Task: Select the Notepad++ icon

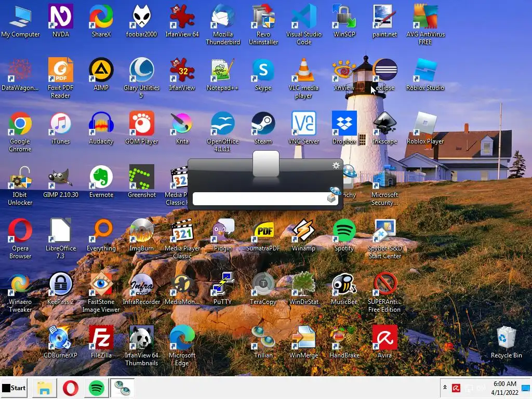Action: (x=222, y=74)
